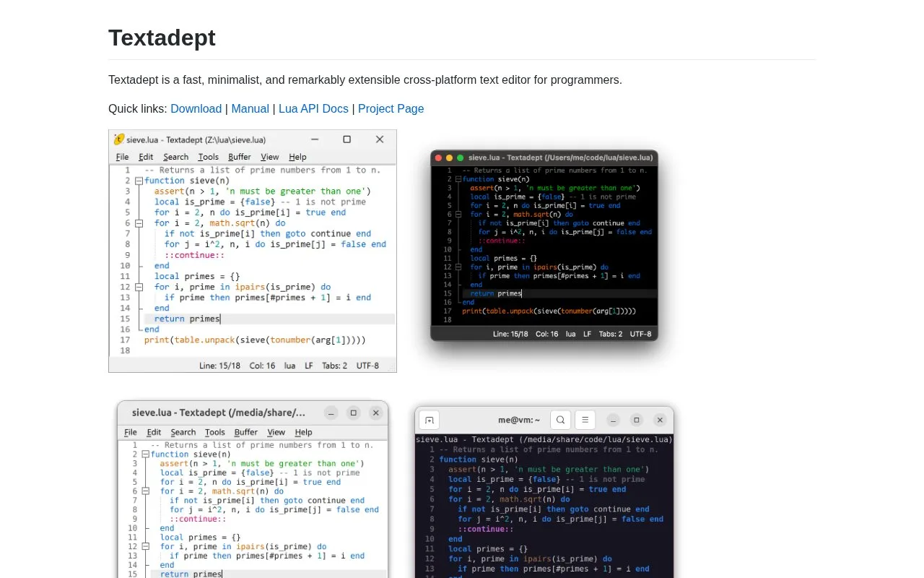Click the search magnifier icon in terminal window
Image resolution: width=924 pixels, height=578 pixels.
[x=560, y=420]
